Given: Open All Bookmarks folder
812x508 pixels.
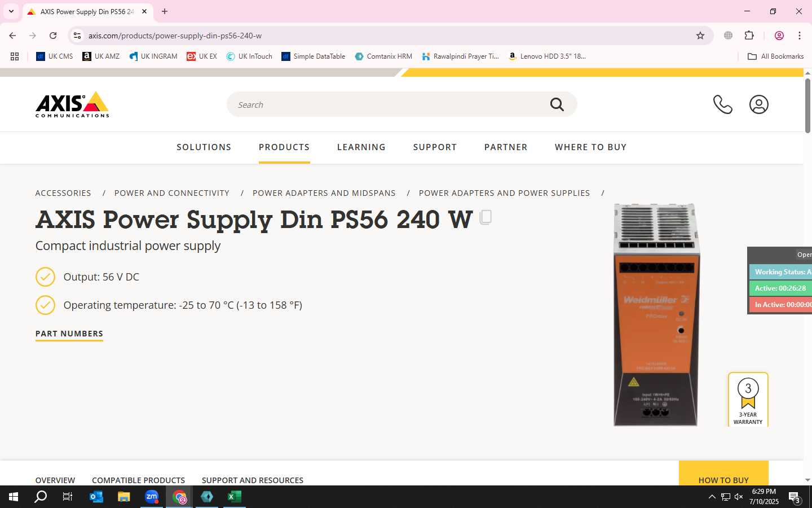Looking at the screenshot, I should coord(775,56).
